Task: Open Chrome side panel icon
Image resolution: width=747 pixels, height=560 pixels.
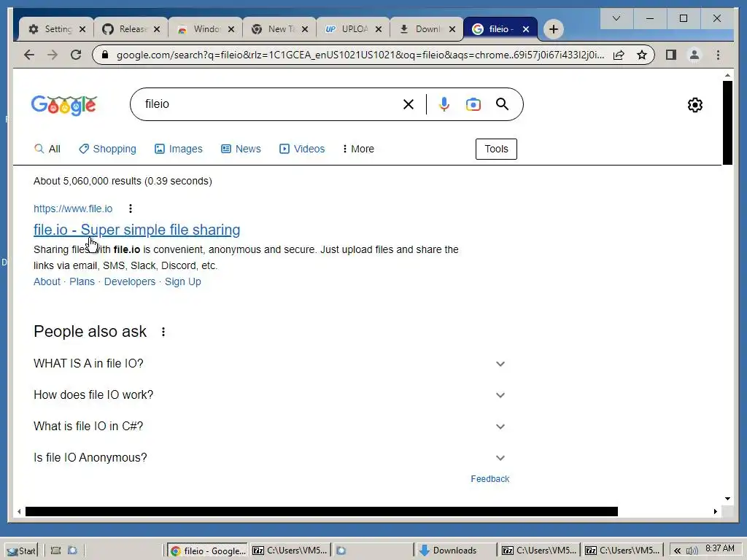Action: 671,55
